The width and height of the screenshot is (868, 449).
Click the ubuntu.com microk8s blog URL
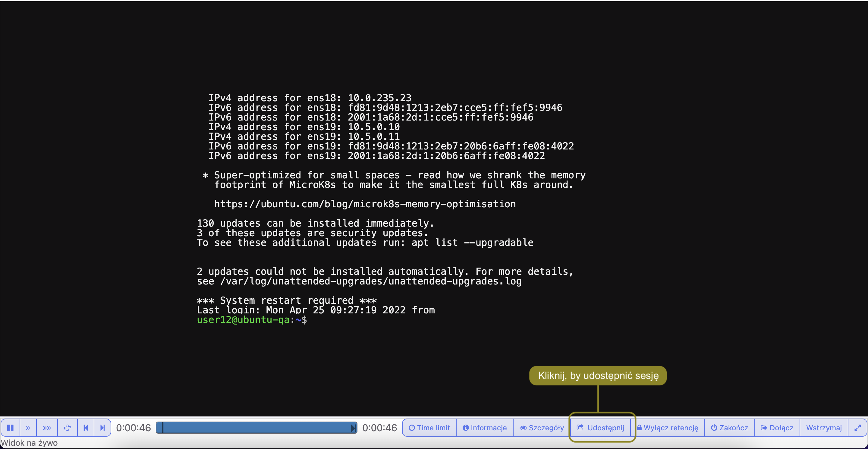click(x=365, y=204)
